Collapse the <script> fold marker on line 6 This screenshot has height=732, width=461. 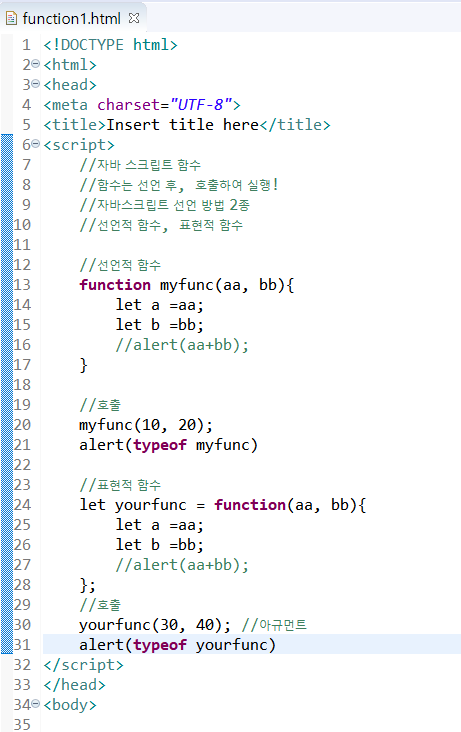(x=35, y=145)
